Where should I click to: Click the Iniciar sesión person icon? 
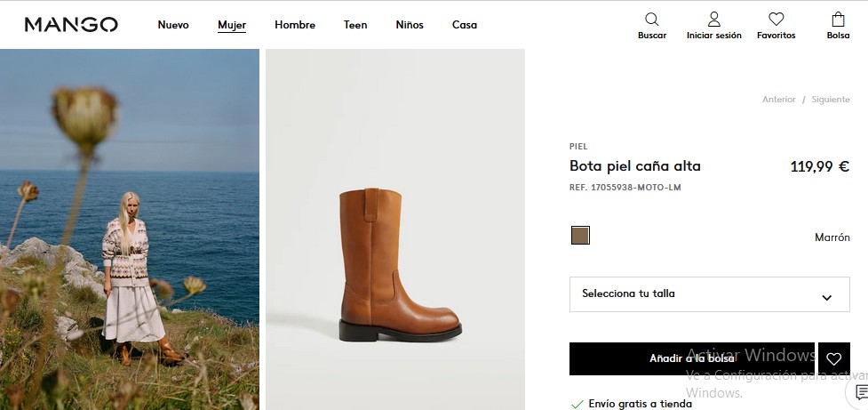[x=713, y=20]
